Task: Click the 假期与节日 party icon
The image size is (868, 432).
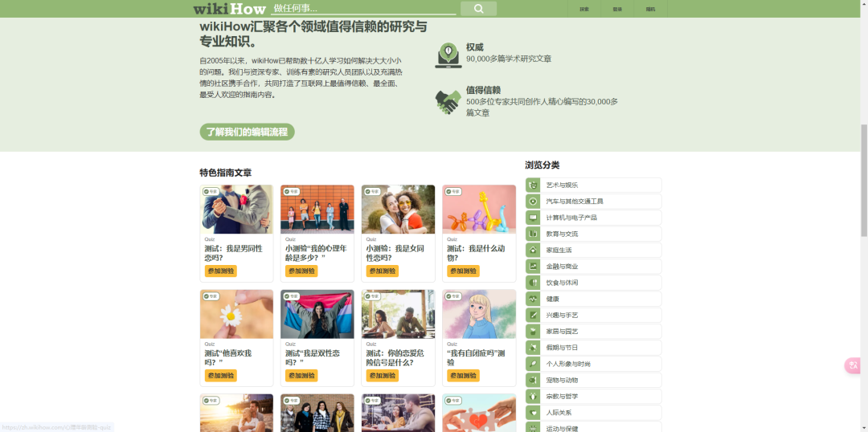Action: click(533, 348)
